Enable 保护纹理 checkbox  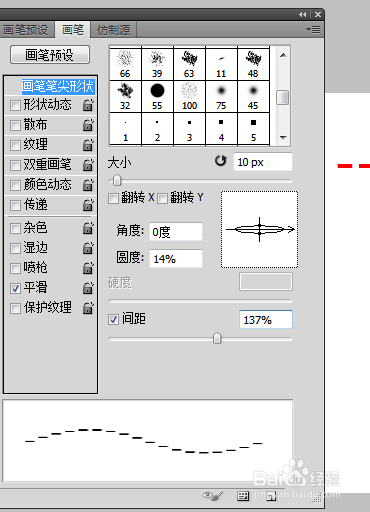(15, 308)
